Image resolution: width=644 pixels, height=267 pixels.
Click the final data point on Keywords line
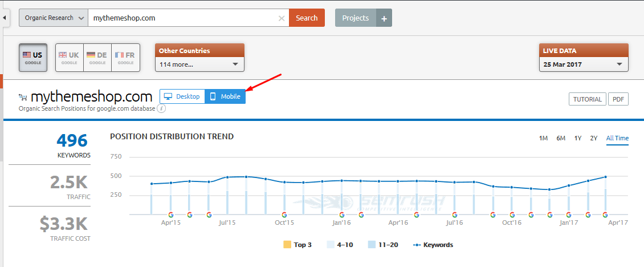(605, 177)
